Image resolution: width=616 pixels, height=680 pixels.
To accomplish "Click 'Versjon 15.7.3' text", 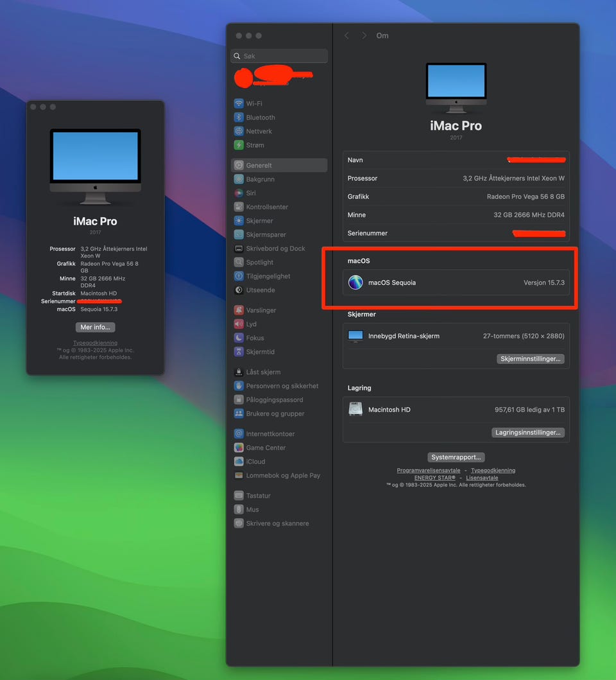I will tap(544, 283).
